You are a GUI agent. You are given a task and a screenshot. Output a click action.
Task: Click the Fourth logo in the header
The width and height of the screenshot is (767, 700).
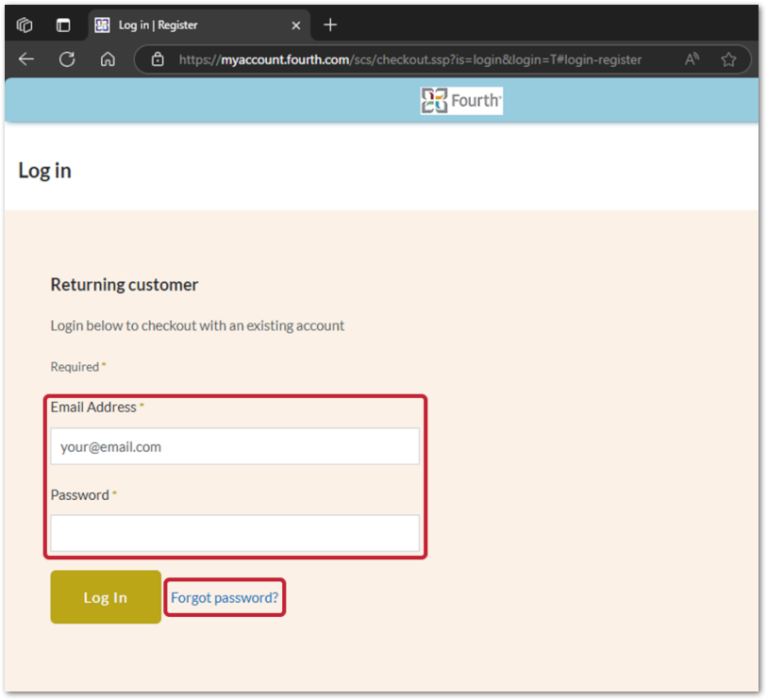pos(460,100)
